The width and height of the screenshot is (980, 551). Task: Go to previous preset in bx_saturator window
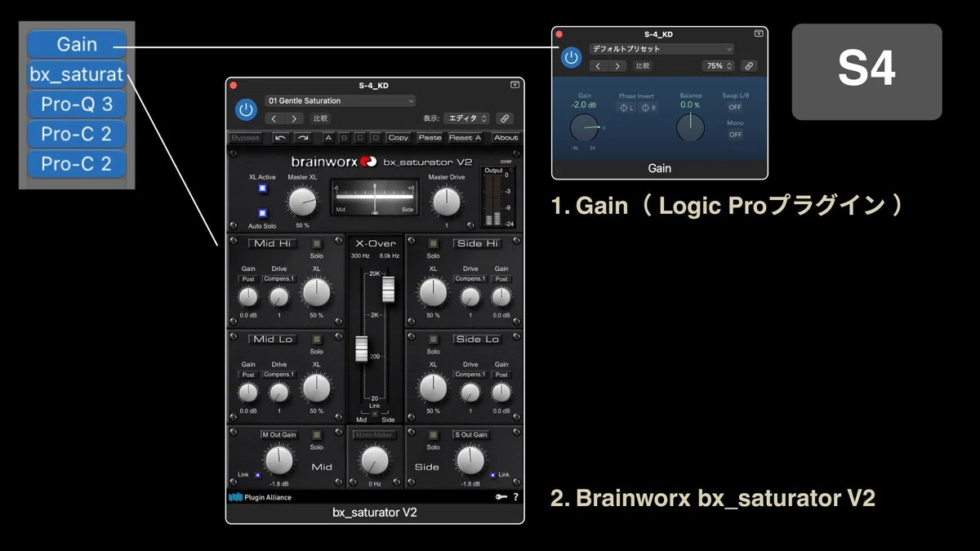coord(274,118)
